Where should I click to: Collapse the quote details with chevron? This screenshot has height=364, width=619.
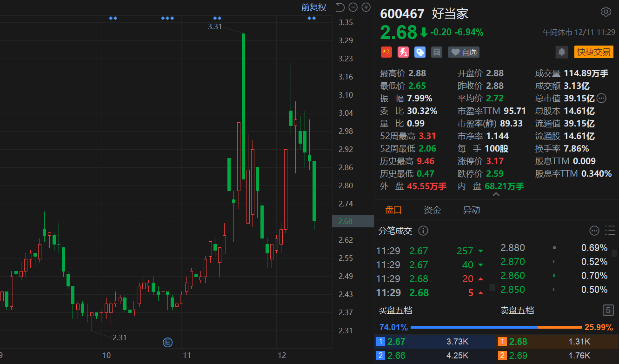pyautogui.click(x=496, y=195)
